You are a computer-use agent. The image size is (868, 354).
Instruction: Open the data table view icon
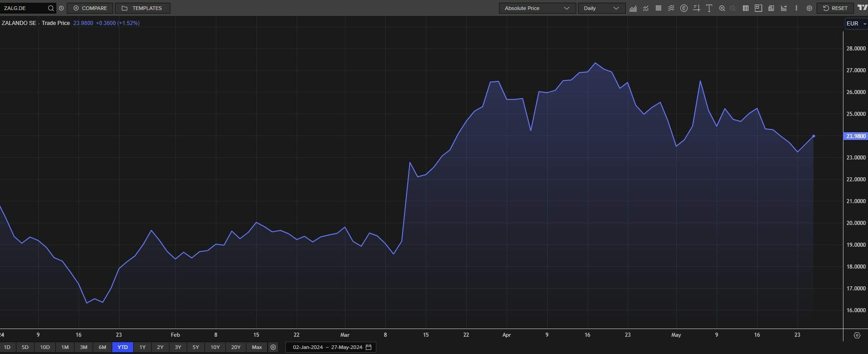745,8
